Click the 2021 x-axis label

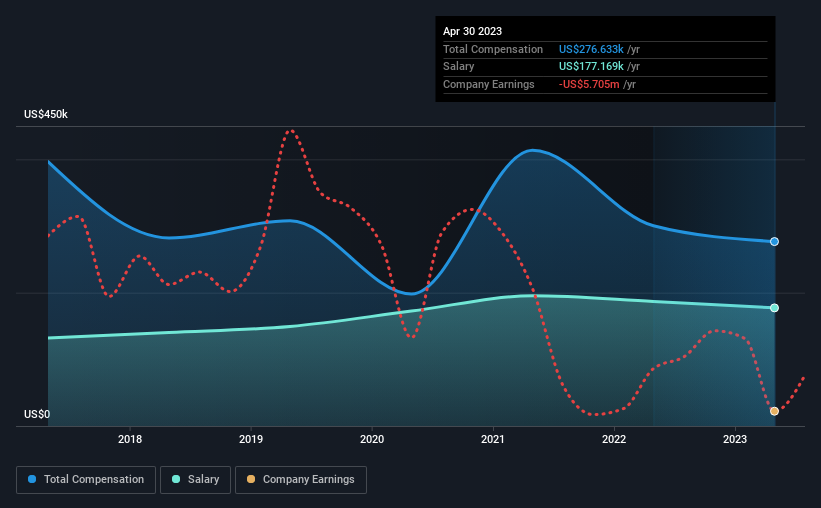click(493, 439)
